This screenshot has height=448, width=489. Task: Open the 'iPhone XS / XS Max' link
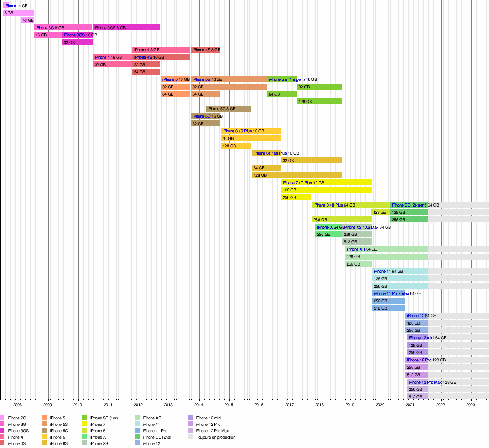361,227
